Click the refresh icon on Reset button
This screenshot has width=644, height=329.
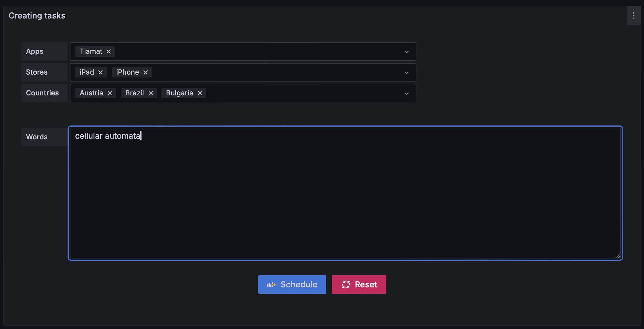(346, 284)
